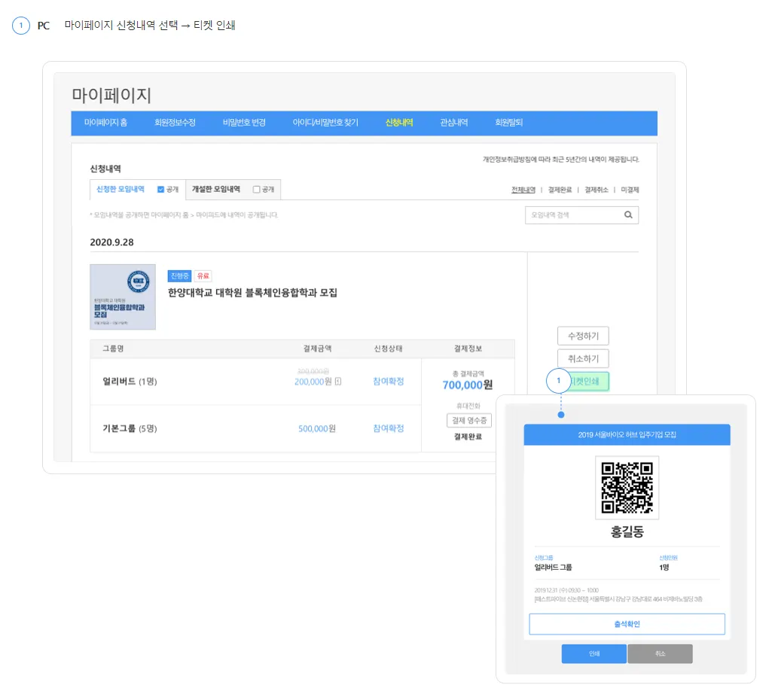Click the 기본그룹 (5명) group name
The width and height of the screenshot is (775, 700).
(130, 428)
